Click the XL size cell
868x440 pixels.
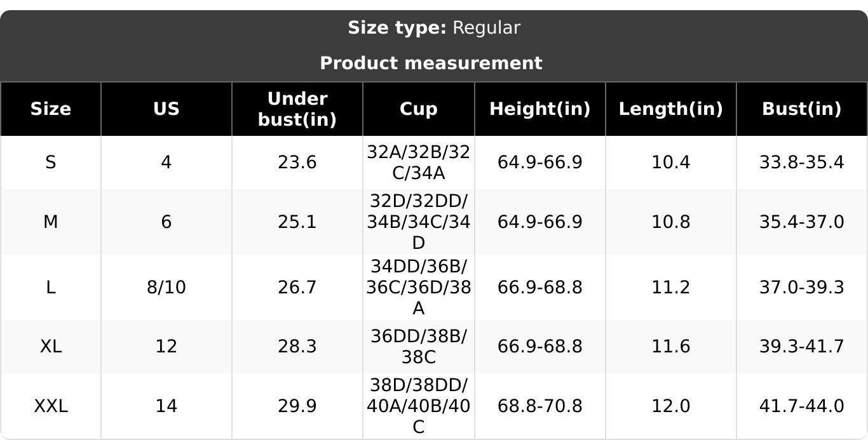click(x=51, y=346)
